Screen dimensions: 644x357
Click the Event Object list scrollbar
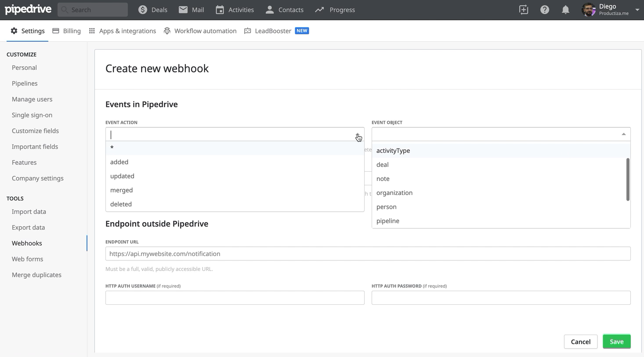(x=628, y=179)
